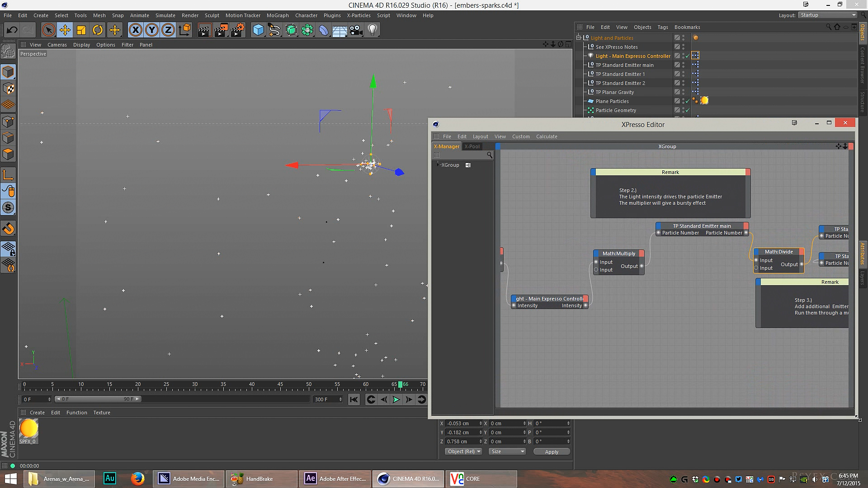The image size is (868, 488).
Task: Add a Cube primitive object
Action: [258, 30]
